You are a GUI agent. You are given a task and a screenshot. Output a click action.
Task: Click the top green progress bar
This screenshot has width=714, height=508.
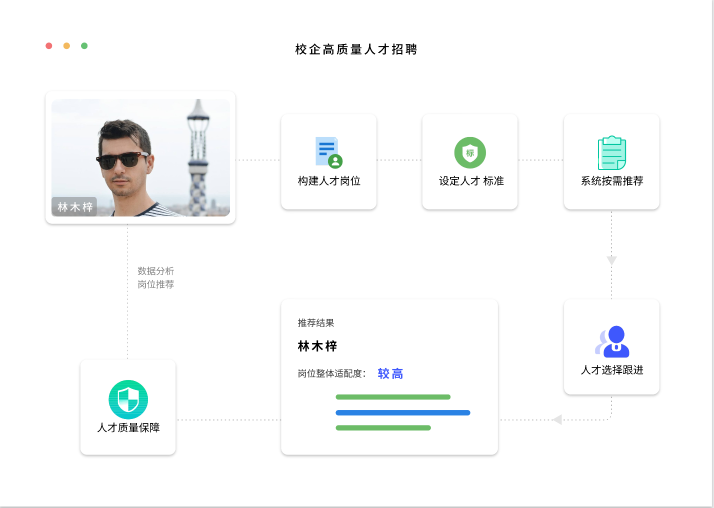tap(393, 397)
